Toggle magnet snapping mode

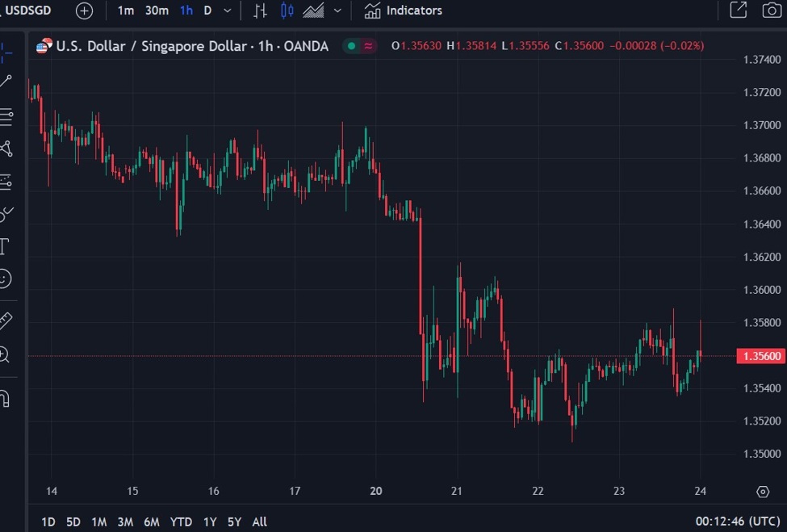coord(8,396)
